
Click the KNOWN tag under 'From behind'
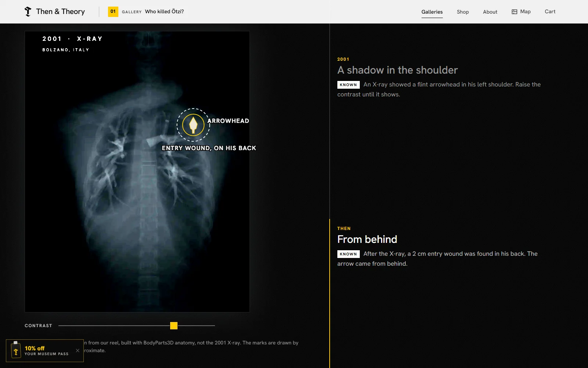(x=348, y=254)
